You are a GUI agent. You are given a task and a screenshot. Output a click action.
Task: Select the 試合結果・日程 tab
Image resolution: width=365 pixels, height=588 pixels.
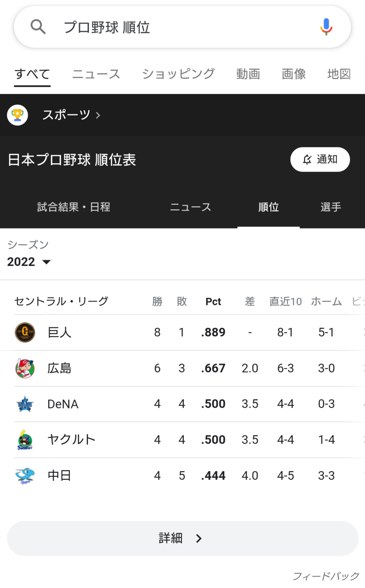coord(74,207)
